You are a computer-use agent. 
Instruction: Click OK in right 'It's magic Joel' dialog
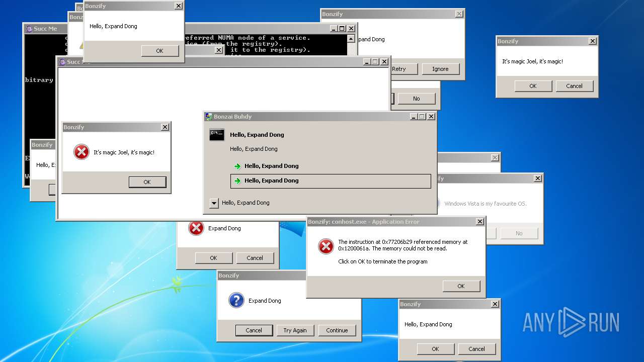coord(533,86)
